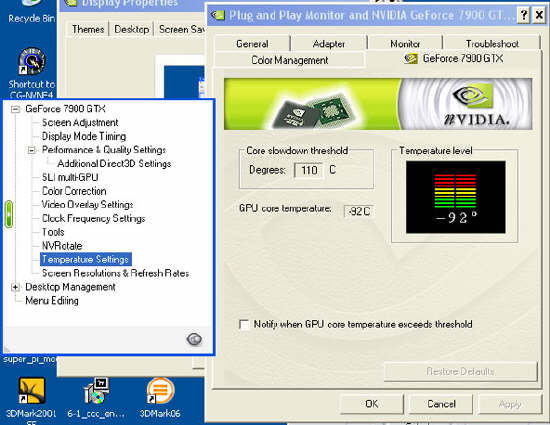Select Screen Resolutions & Refresh Rates item
The image size is (550, 425).
(x=115, y=273)
